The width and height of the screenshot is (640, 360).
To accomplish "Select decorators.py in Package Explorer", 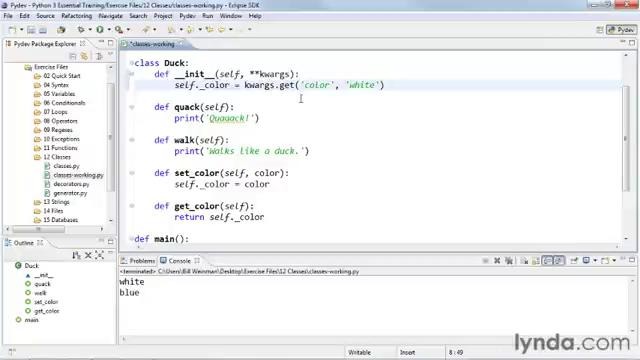I will click(x=71, y=184).
